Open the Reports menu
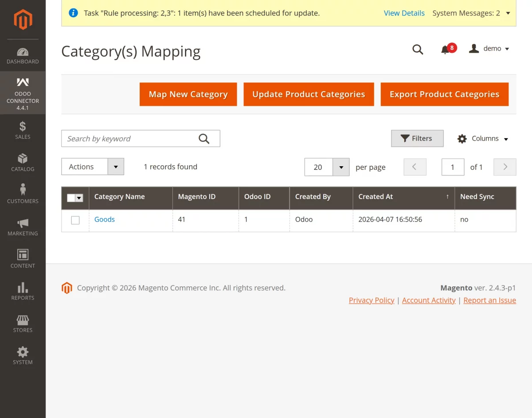Viewport: 532px width, 418px height. [x=23, y=291]
